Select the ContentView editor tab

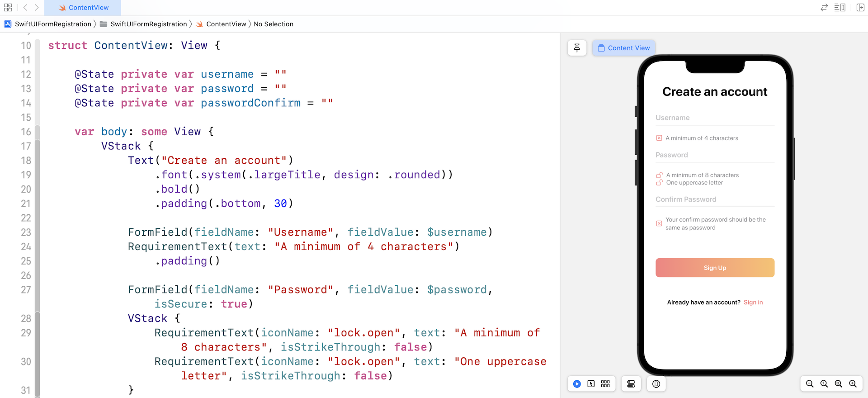[83, 8]
